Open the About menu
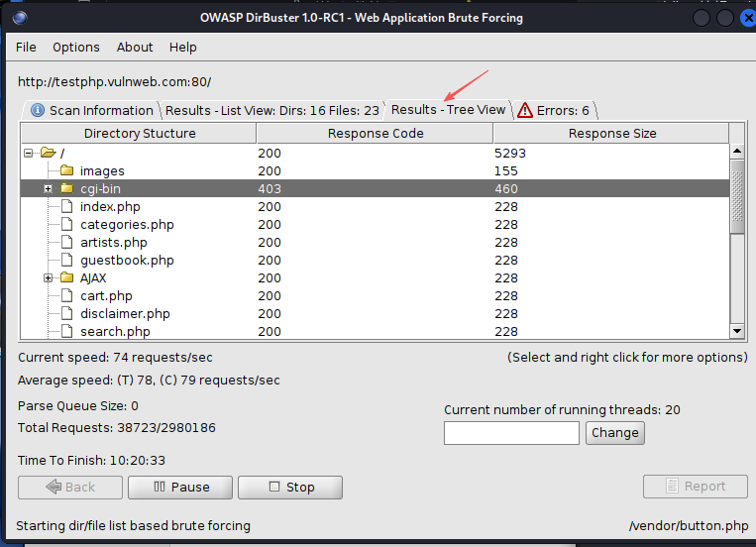 [x=135, y=48]
